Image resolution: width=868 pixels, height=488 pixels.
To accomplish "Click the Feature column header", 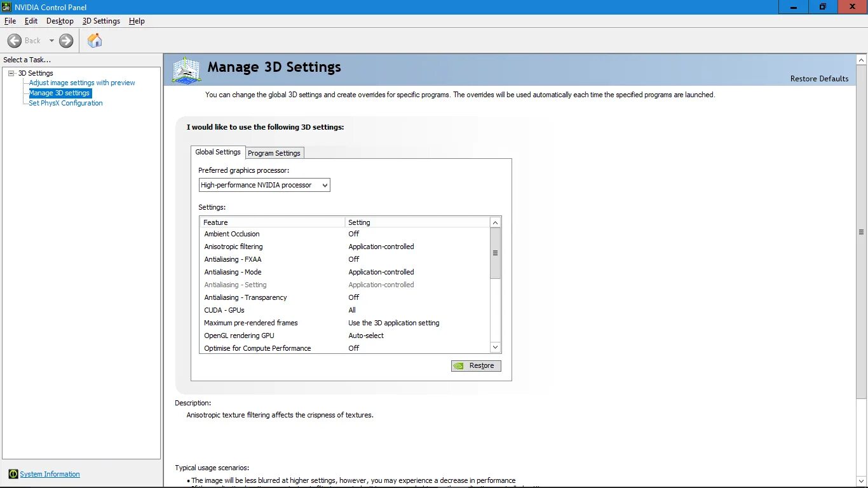I will pos(273,222).
